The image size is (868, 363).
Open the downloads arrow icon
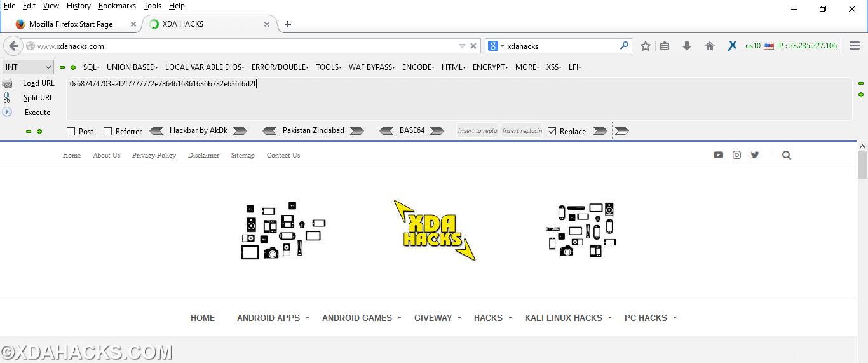click(x=687, y=46)
